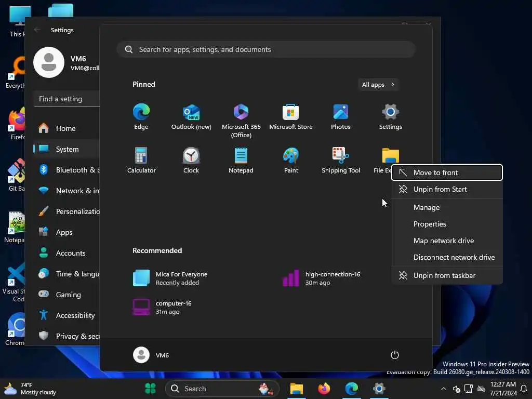Select Manage in context menu

pos(447,207)
